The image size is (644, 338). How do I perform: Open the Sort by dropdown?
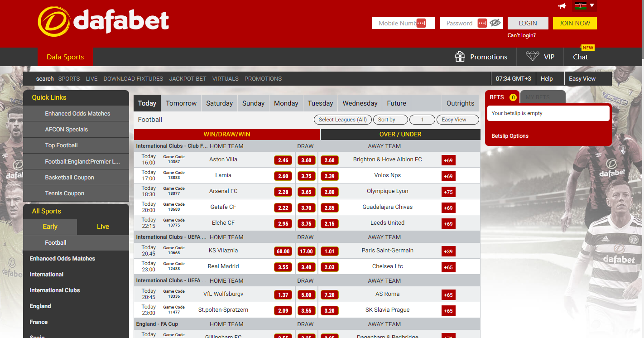pos(390,120)
